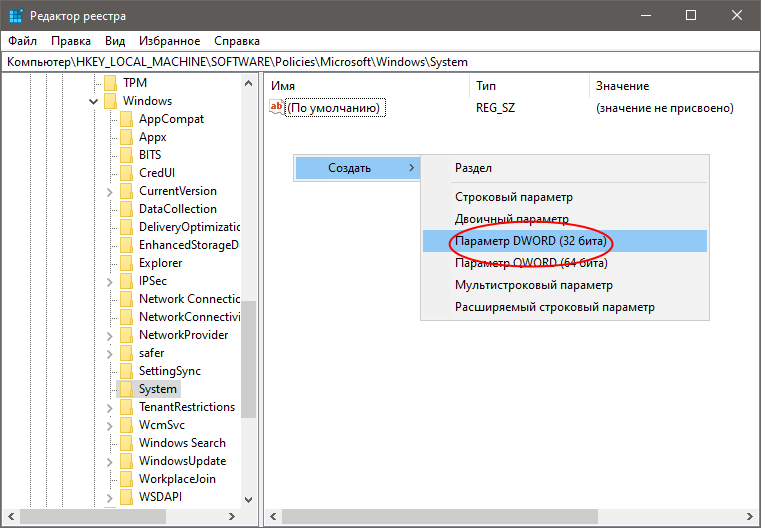Image resolution: width=761 pixels, height=528 pixels.
Task: Click the NetworkConnectivity folder icon
Action: click(126, 316)
